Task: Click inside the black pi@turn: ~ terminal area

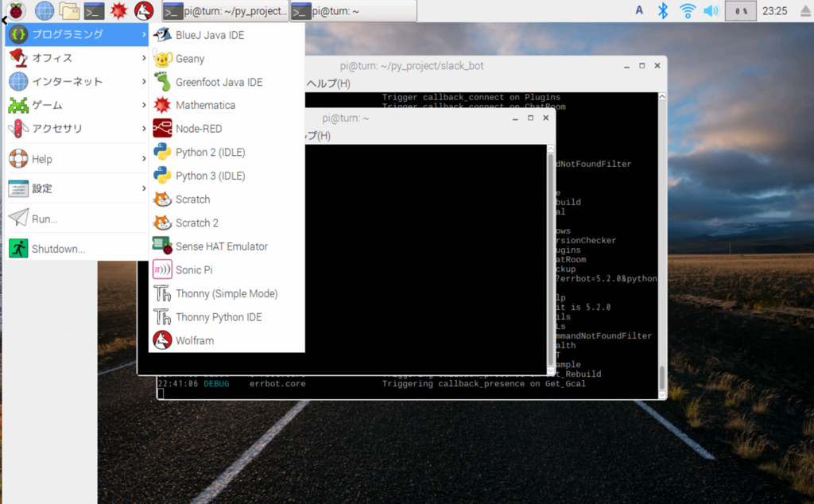Action: point(426,259)
